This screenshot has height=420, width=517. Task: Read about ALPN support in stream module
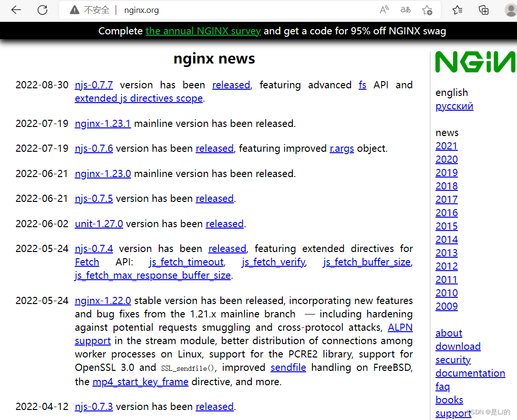[x=400, y=327]
